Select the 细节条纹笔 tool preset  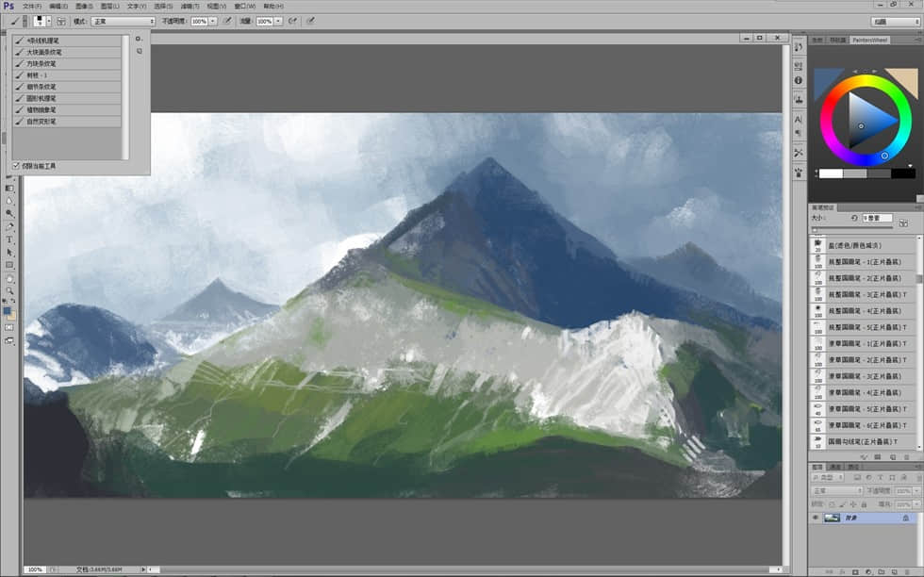coord(67,87)
